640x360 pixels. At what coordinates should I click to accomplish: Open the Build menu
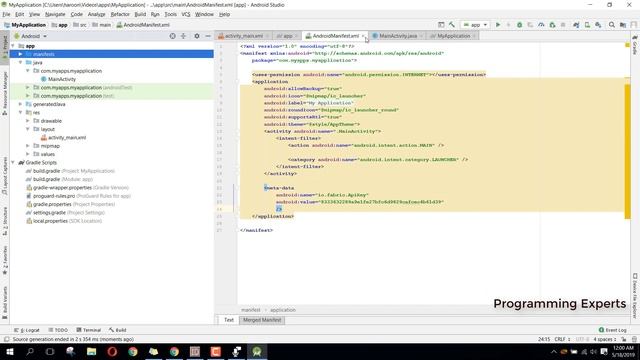tap(140, 14)
